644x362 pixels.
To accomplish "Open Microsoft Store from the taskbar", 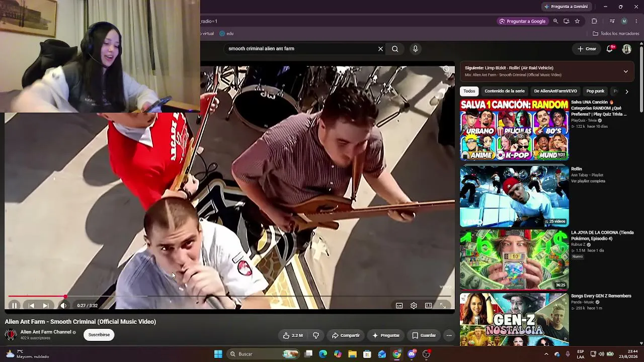I will coord(367,354).
